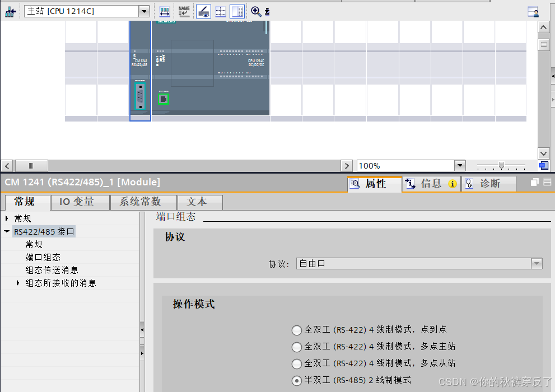Collapse the RS422/485 接口 tree node arrow
This screenshot has height=392, width=555.
point(7,231)
